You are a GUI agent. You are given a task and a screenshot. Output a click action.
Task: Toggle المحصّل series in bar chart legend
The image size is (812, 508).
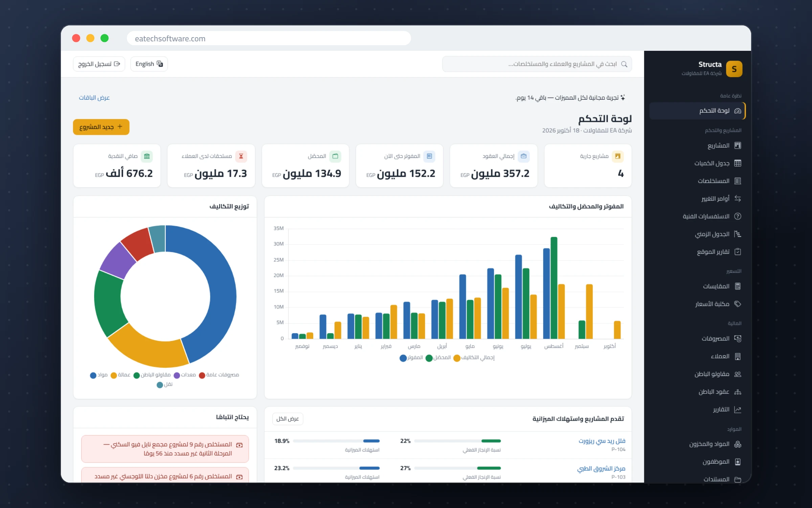click(438, 358)
